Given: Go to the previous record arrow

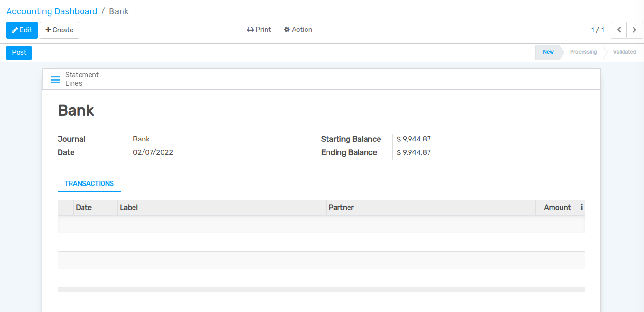Looking at the screenshot, I should coord(618,30).
